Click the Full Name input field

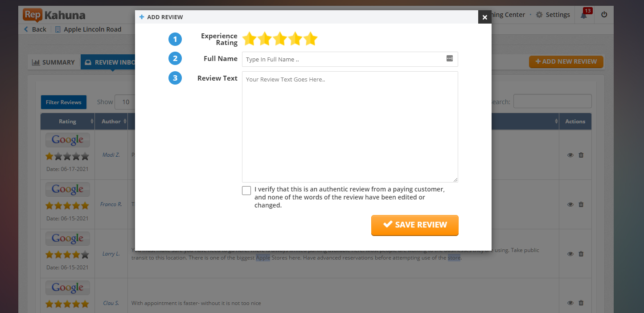[343, 59]
